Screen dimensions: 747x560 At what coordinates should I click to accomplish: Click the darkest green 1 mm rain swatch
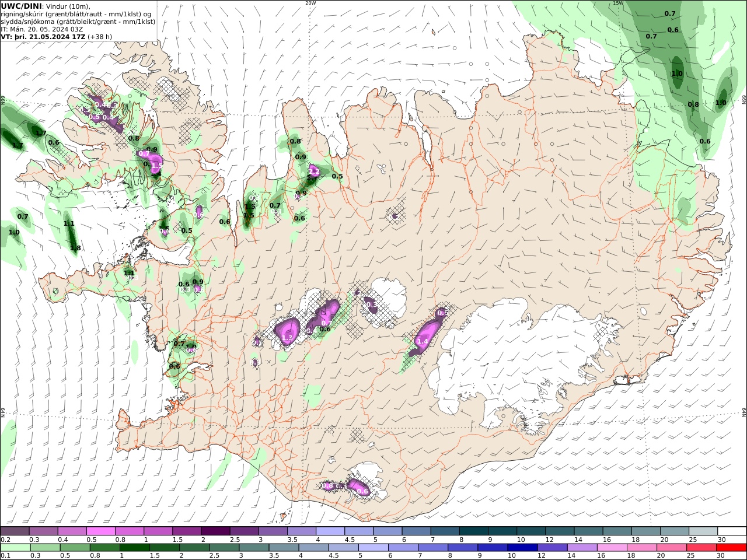tap(135, 547)
